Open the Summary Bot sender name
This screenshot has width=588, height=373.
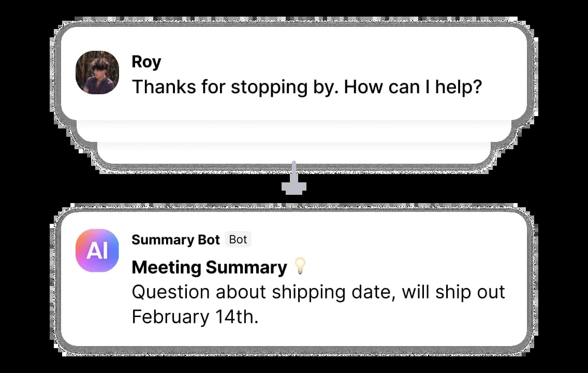point(176,240)
